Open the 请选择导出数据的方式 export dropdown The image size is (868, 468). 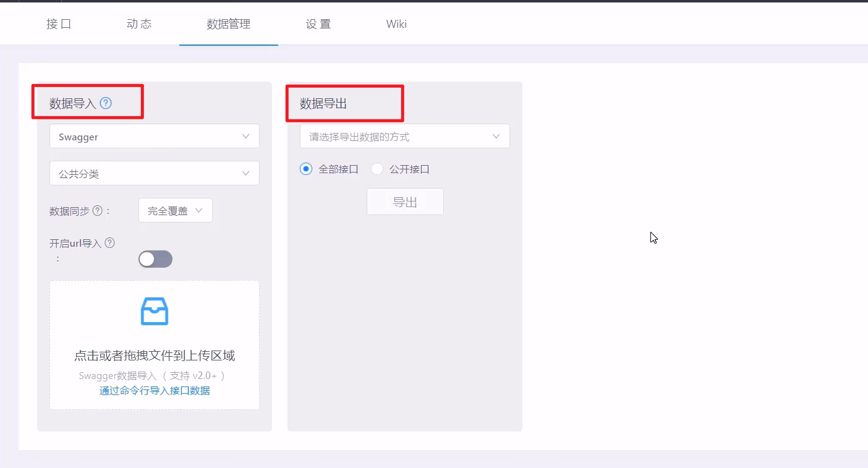[405, 137]
